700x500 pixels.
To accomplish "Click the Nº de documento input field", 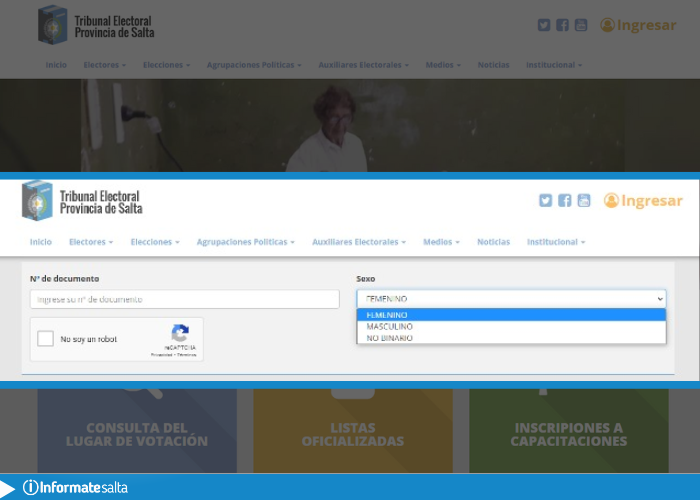I will 185,299.
